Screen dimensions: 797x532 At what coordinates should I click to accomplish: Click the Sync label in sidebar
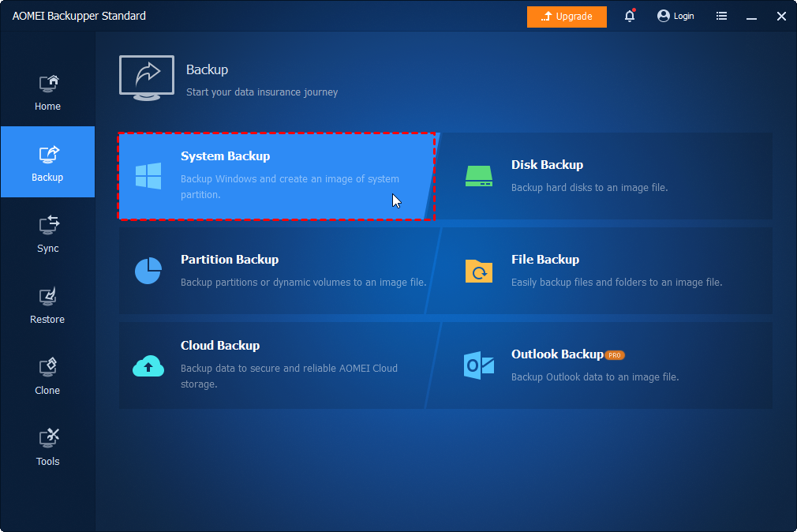click(x=48, y=248)
